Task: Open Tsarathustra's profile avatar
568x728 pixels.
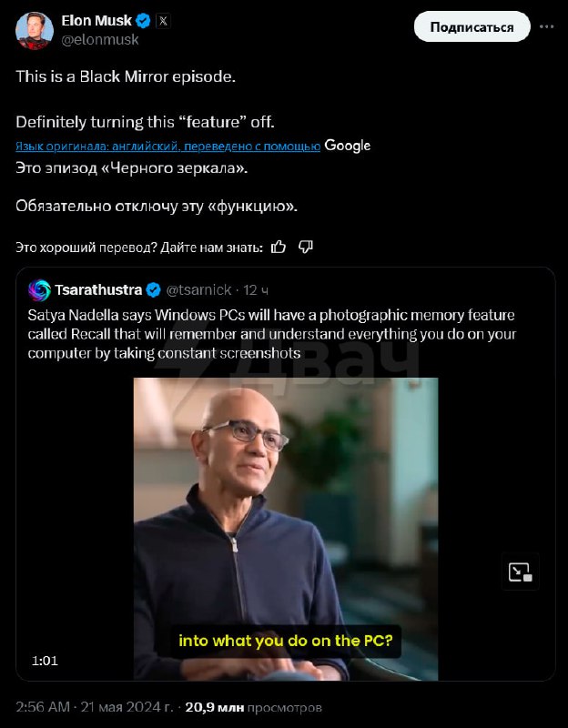Action: click(39, 290)
